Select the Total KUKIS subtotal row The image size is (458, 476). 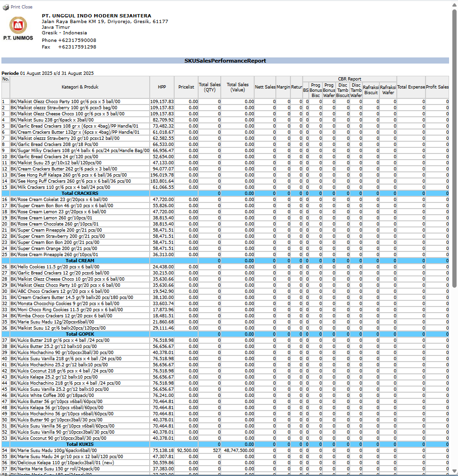pos(80,444)
